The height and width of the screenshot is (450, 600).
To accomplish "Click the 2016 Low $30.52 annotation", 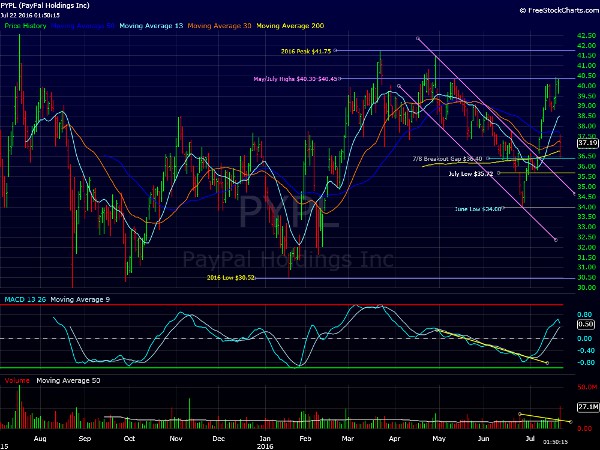I will 230,278.
